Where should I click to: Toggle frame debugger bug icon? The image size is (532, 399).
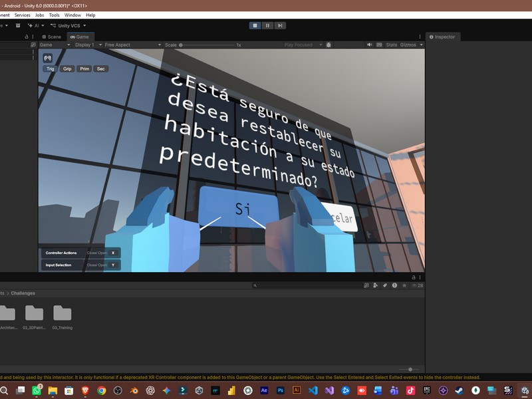pos(329,45)
